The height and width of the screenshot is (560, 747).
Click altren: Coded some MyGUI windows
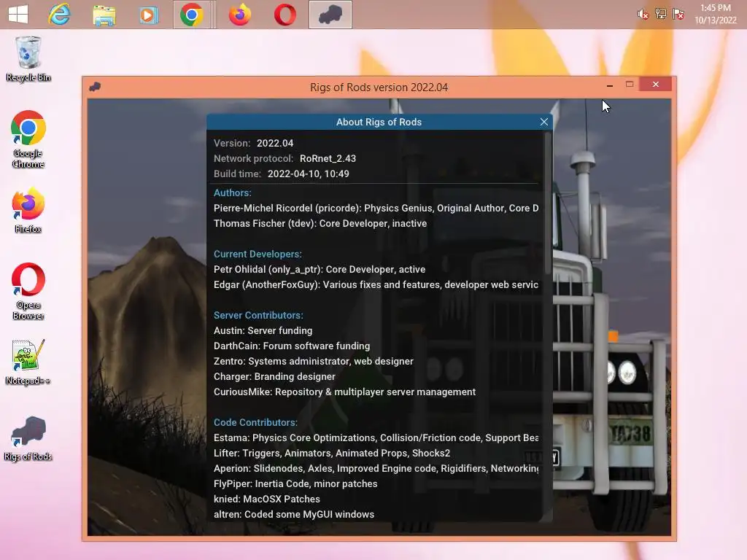click(x=294, y=514)
